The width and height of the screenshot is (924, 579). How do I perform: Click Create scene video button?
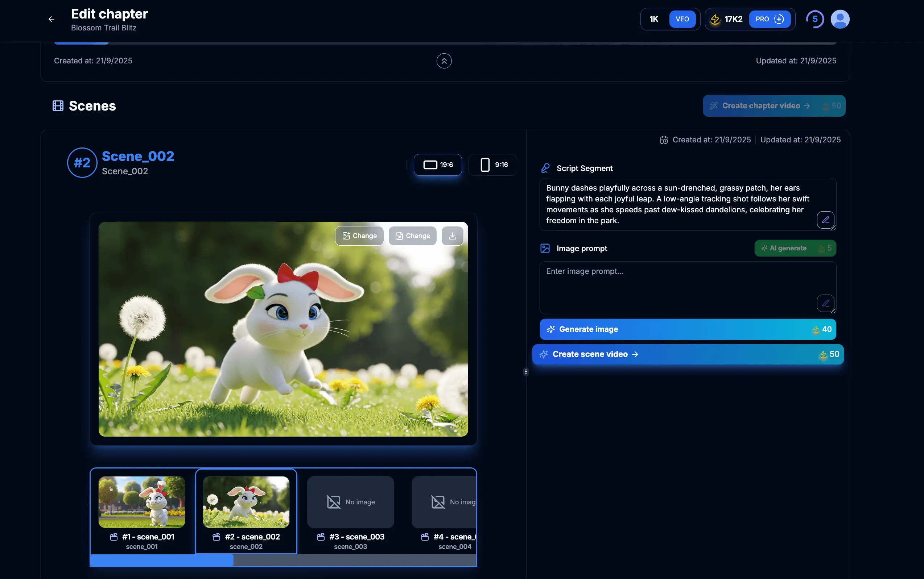[x=688, y=354]
